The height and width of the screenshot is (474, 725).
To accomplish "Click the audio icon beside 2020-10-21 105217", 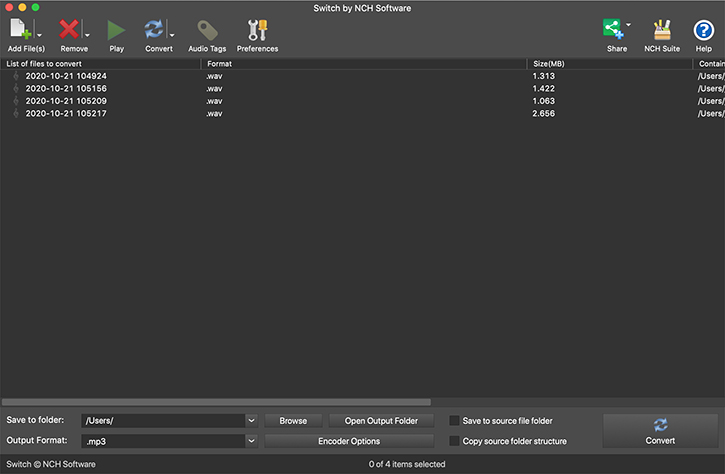I will 16,113.
